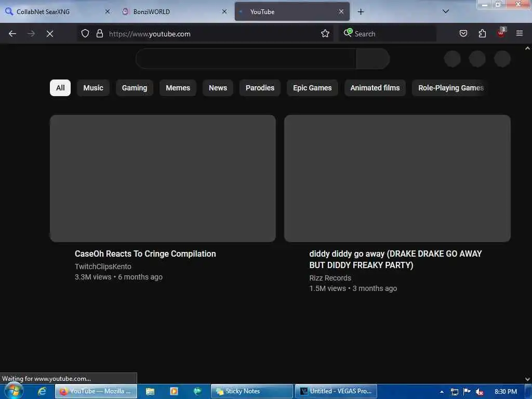The width and height of the screenshot is (532, 399).
Task: Click diddy diddy go away video title
Action: tap(395, 259)
